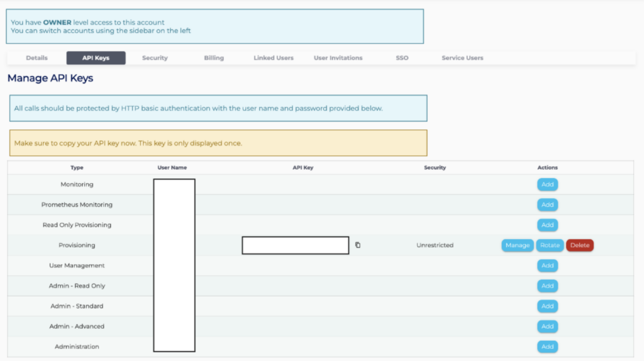Go to the Linked Users tab

point(274,58)
